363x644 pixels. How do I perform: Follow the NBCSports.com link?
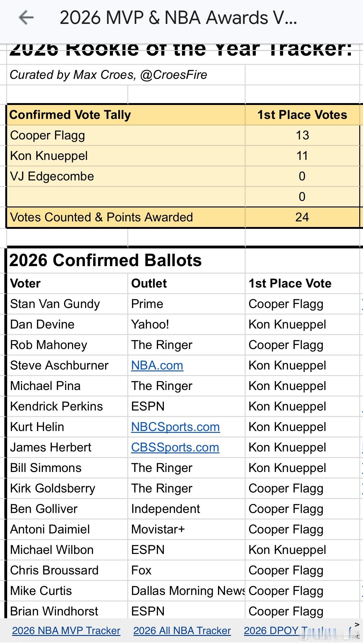click(x=175, y=427)
